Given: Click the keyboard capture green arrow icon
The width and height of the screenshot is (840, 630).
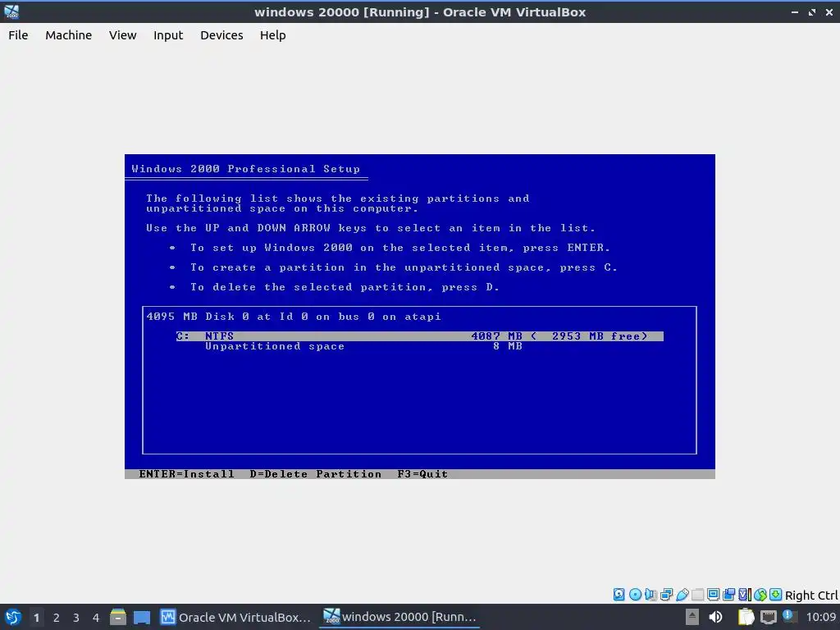Looking at the screenshot, I should tap(776, 594).
